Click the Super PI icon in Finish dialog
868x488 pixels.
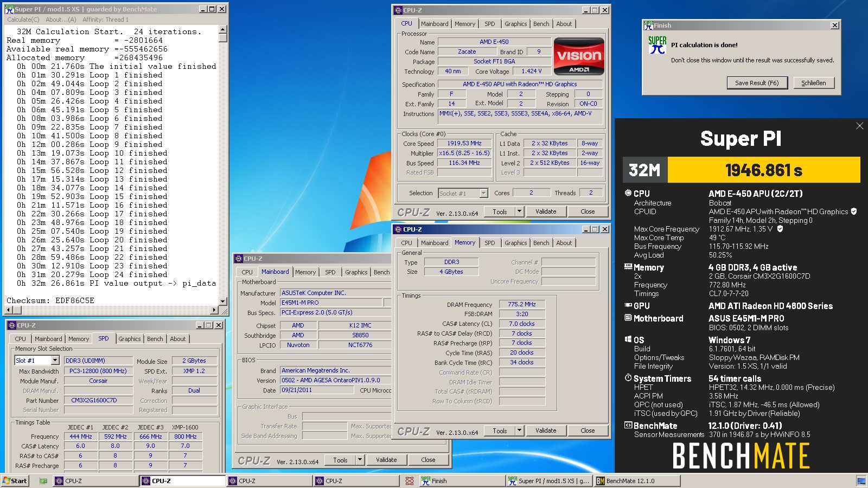pos(657,45)
